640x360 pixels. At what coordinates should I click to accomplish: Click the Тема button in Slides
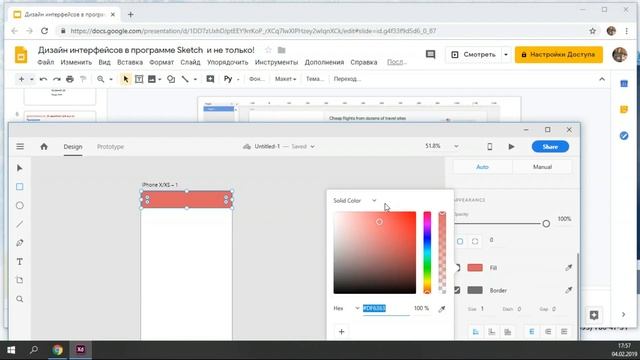pyautogui.click(x=315, y=79)
